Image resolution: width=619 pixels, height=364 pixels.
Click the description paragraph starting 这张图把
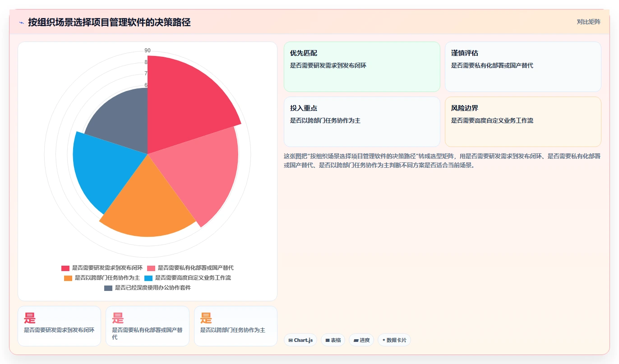[442, 160]
